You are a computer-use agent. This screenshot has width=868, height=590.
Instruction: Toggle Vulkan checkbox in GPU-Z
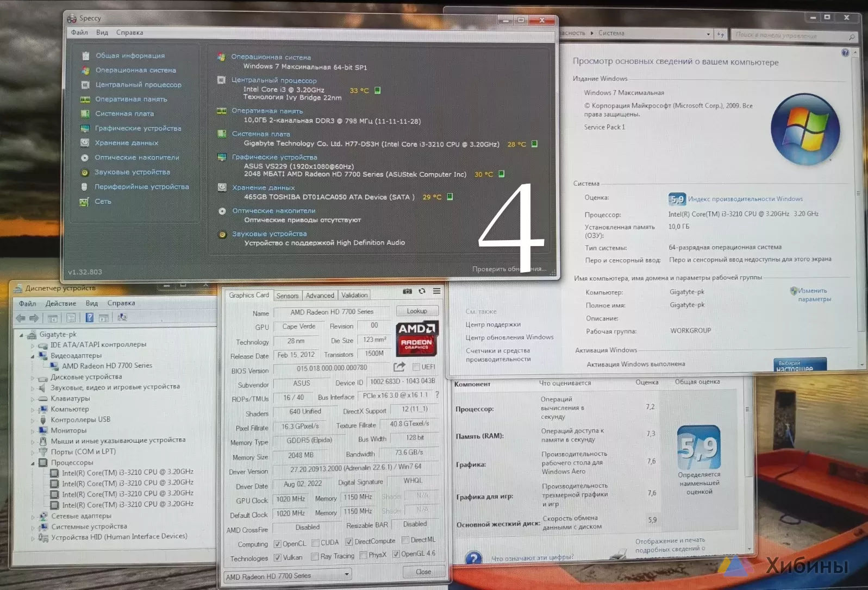[277, 557]
